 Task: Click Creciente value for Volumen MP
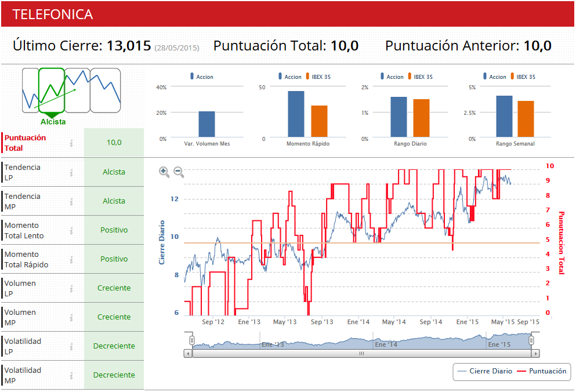pyautogui.click(x=114, y=317)
